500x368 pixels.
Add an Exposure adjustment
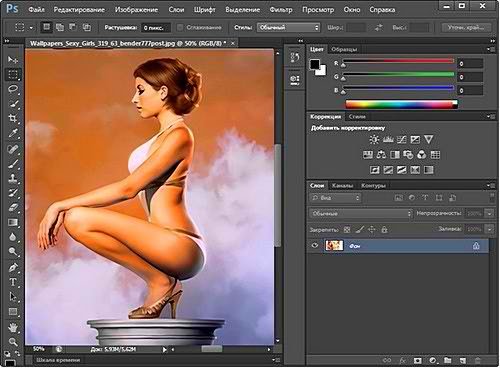(x=415, y=139)
